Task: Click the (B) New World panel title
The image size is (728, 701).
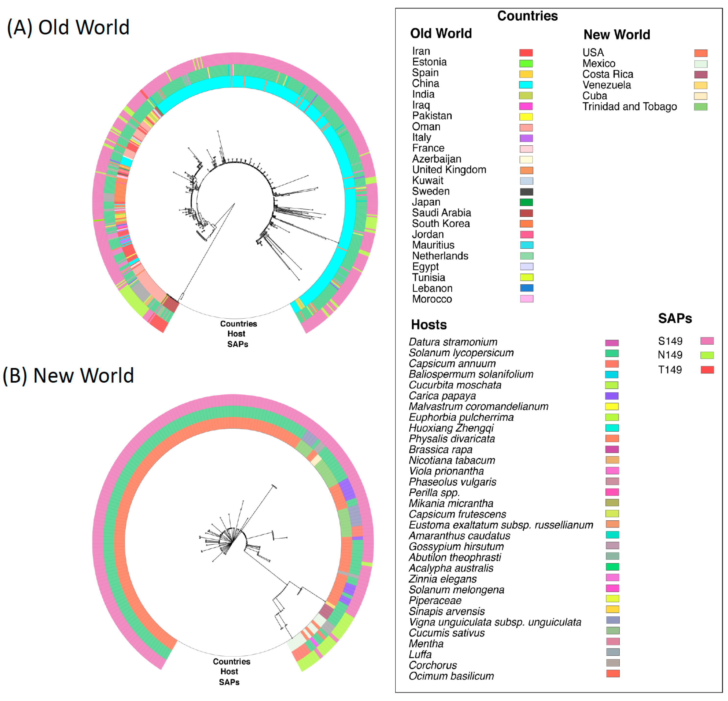Action: (68, 376)
